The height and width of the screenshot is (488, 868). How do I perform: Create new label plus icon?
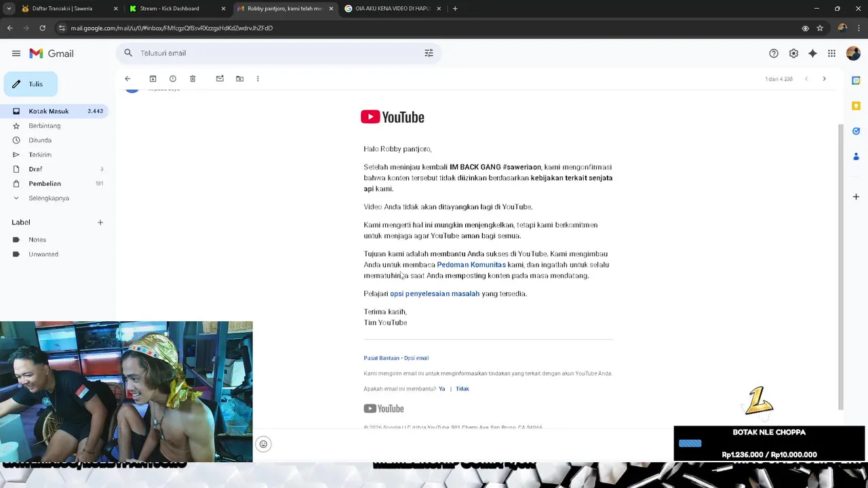100,222
